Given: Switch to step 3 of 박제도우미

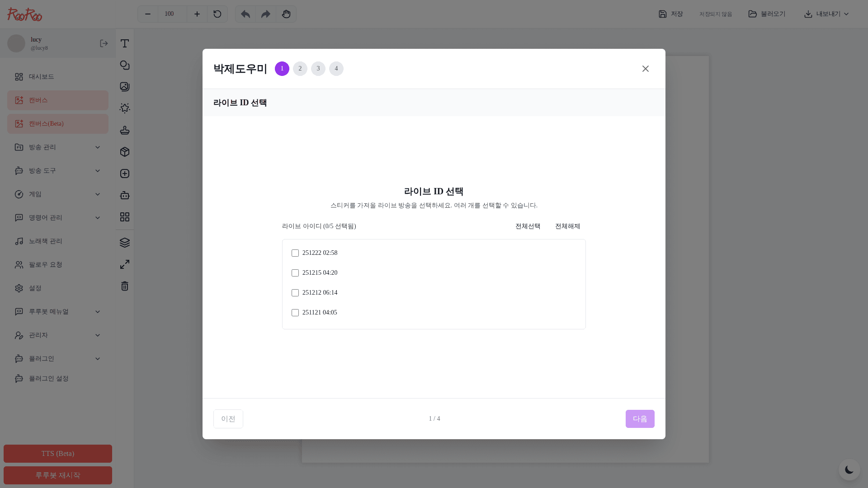Looking at the screenshot, I should (x=318, y=69).
